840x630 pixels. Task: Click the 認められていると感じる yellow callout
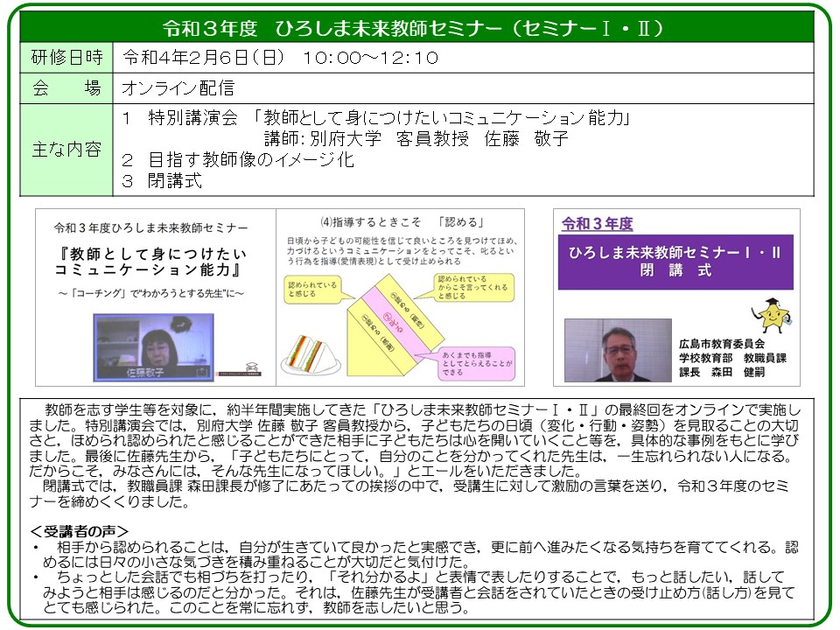tap(314, 290)
